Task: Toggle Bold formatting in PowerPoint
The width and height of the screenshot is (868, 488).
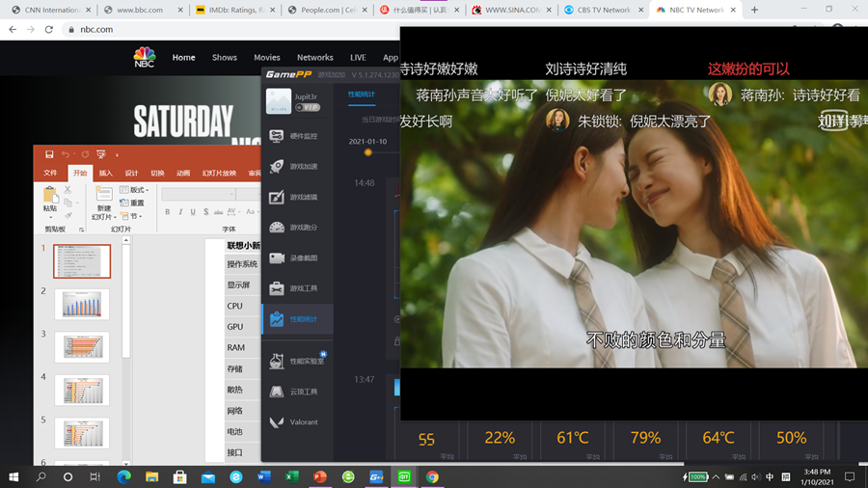Action: [167, 212]
